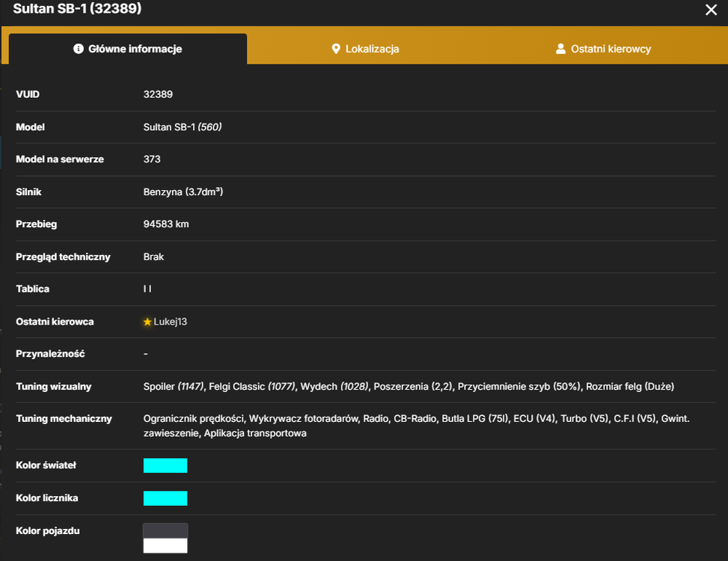This screenshot has height=561, width=728.
Task: Switch to the Ostatni kierowcy tab
Action: (604, 49)
